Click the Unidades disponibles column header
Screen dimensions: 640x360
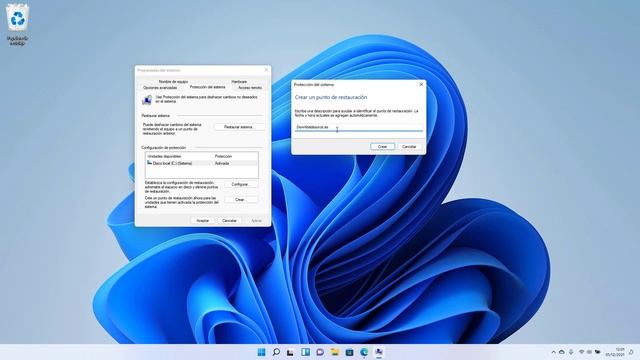pos(164,156)
